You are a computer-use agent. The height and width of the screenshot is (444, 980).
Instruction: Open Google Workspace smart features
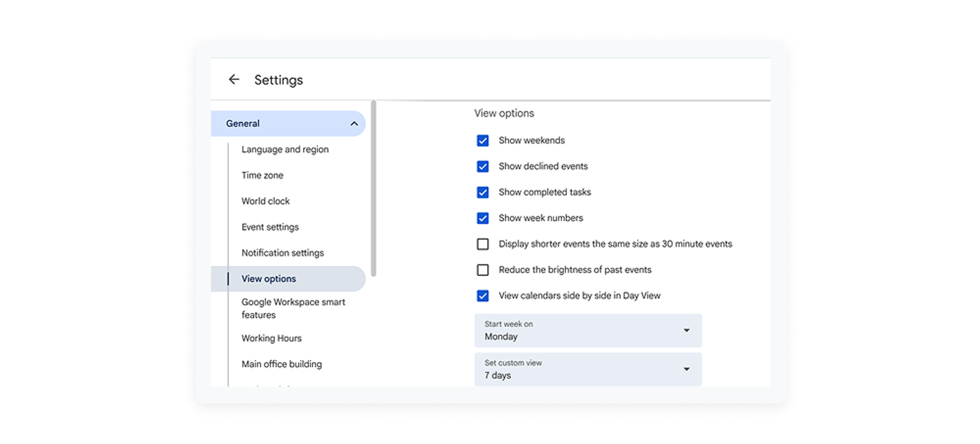[293, 308]
